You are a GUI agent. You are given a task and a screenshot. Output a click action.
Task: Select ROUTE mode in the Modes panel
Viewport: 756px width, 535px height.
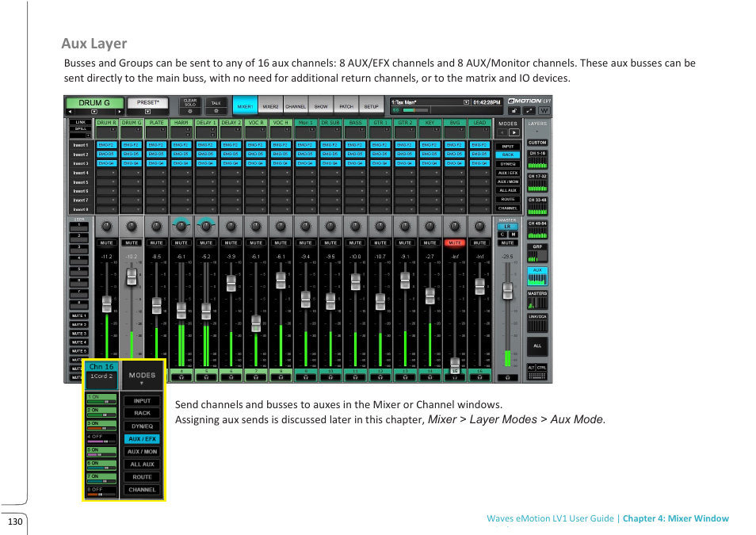508,199
